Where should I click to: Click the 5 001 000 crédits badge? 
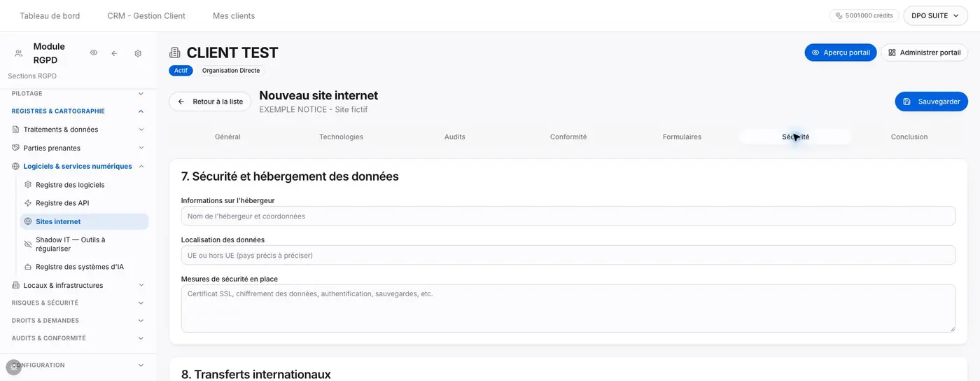pyautogui.click(x=864, y=15)
